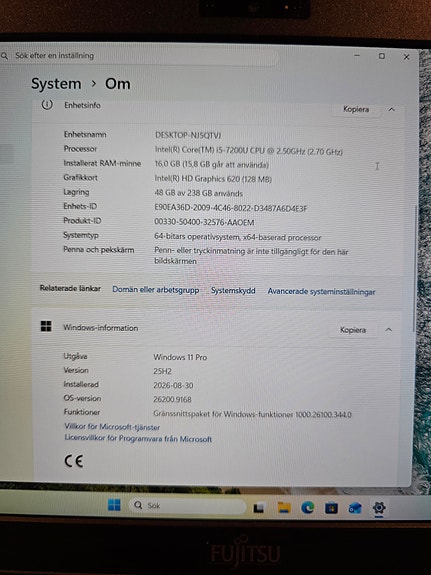This screenshot has height=575, width=431.
Task: Open Villkor för Microsoft-tjänster link
Action: [x=112, y=427]
